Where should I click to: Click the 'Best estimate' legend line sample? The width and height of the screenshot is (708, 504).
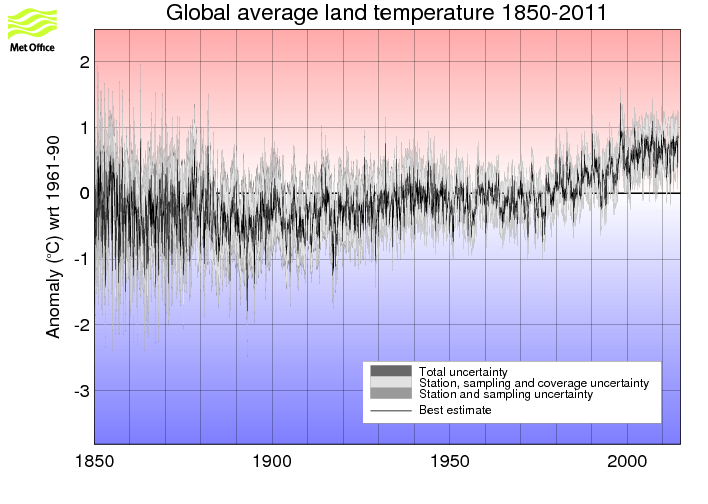point(391,411)
